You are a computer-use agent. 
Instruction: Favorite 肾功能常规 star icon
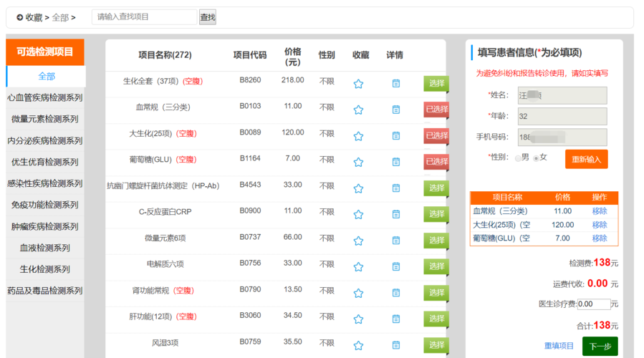coord(359,293)
